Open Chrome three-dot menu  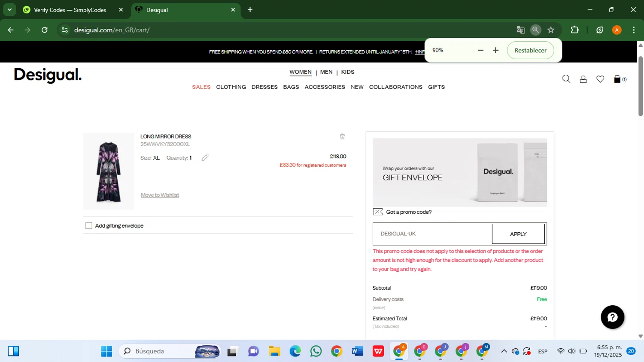[x=634, y=30]
